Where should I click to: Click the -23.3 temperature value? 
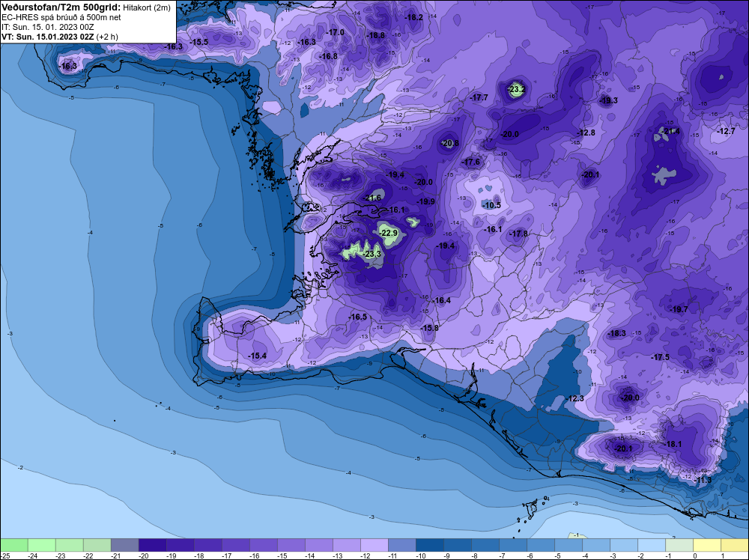372,254
